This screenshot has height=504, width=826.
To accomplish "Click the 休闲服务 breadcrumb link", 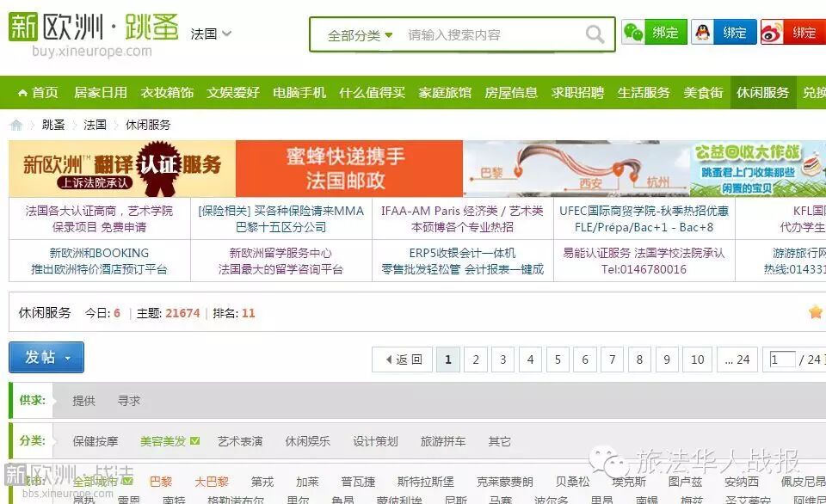I will pos(148,125).
